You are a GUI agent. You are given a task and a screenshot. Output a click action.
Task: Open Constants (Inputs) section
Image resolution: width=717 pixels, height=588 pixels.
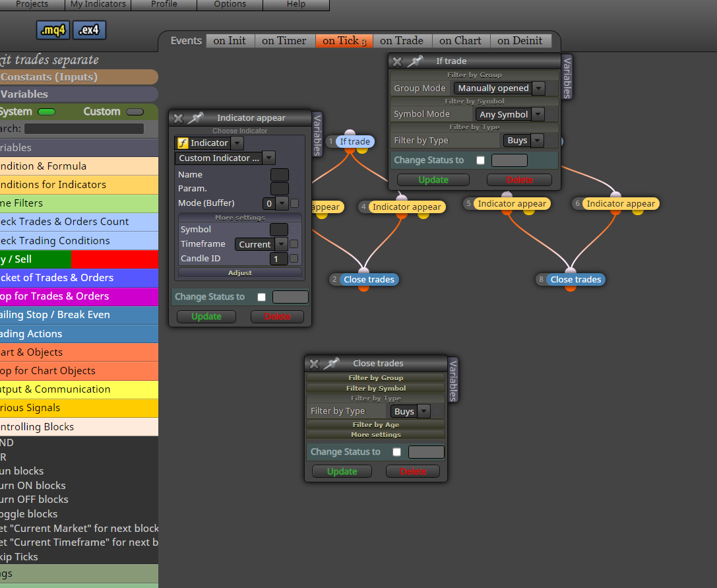(79, 77)
